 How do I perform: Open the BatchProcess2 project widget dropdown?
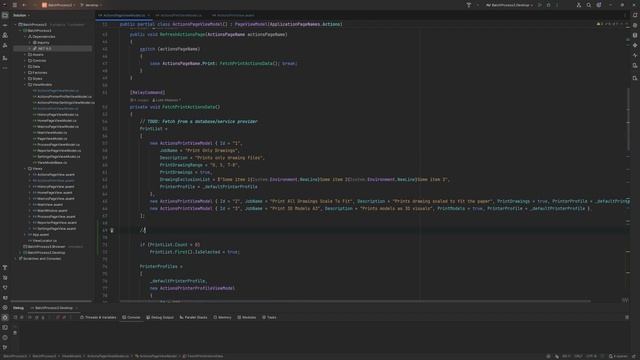click(58, 5)
